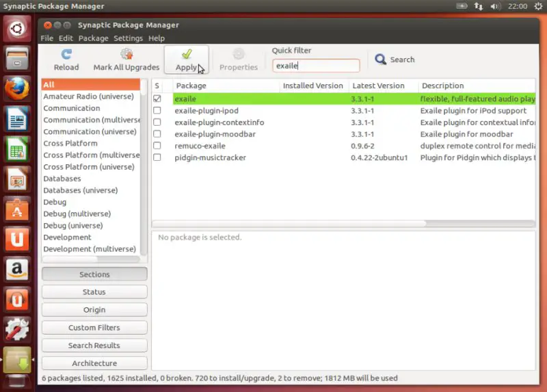
Task: Select the All section
Action: pyautogui.click(x=91, y=84)
